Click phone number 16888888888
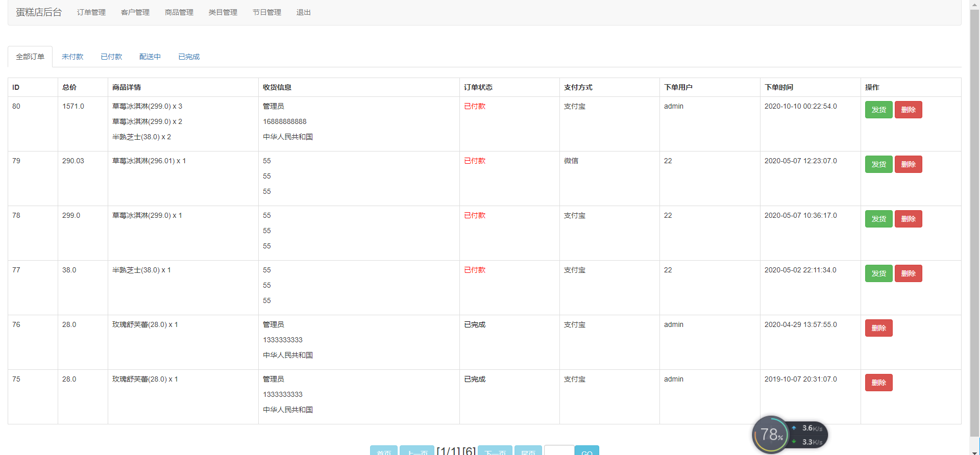The height and width of the screenshot is (455, 980). (x=285, y=121)
